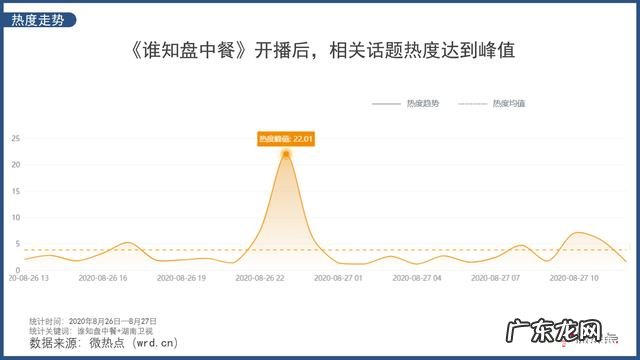Click y-axis value 10

(x=16, y=218)
